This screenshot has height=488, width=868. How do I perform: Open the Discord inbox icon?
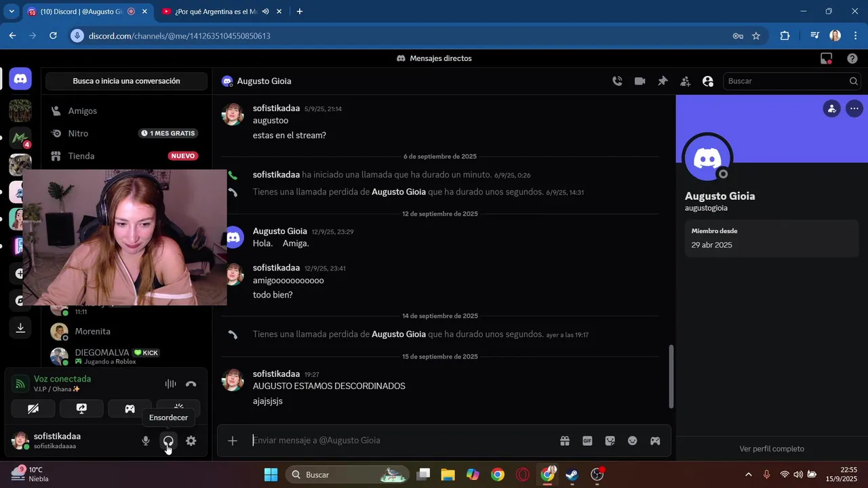pos(826,59)
